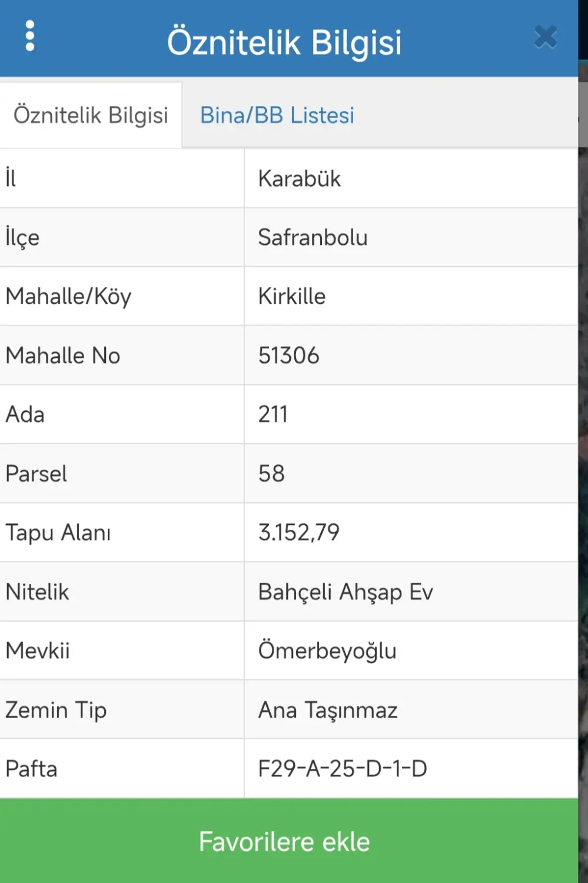Click the Zemin Tip row label
588x883 pixels.
tap(56, 711)
